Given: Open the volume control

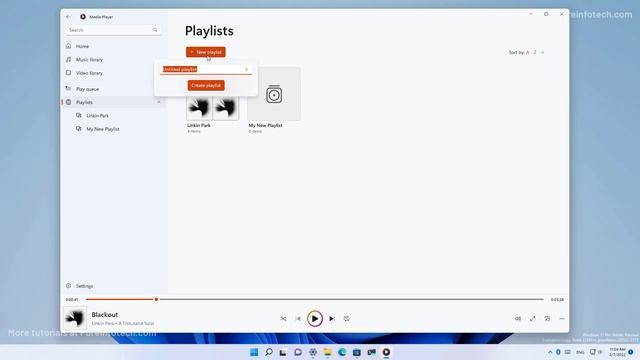Looking at the screenshot, I should (518, 318).
